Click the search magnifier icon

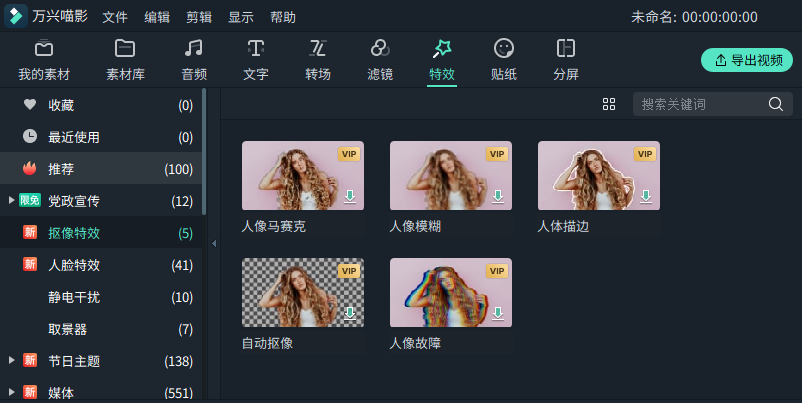click(775, 104)
